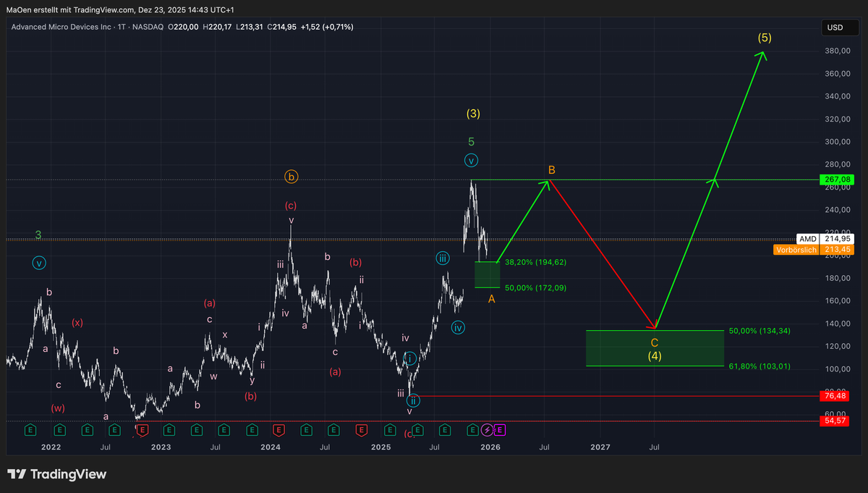868x493 pixels.
Task: Select the green 38,20% retracement box
Action: pyautogui.click(x=487, y=274)
